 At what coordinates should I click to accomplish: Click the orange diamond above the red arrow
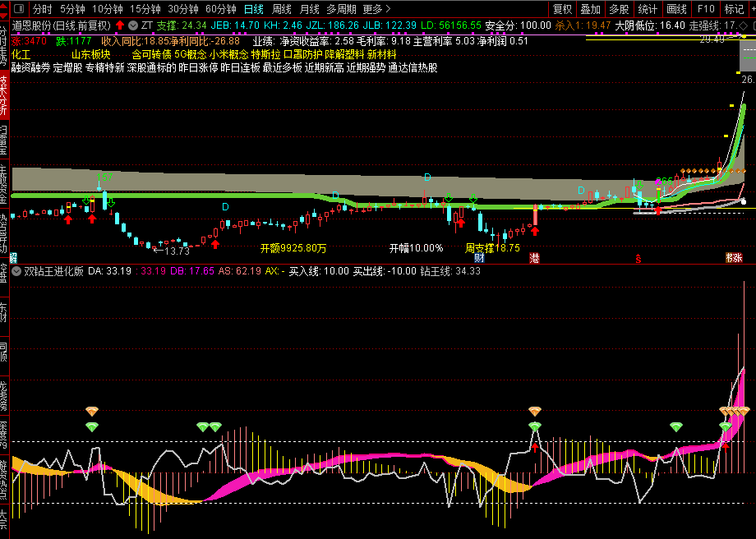534,412
